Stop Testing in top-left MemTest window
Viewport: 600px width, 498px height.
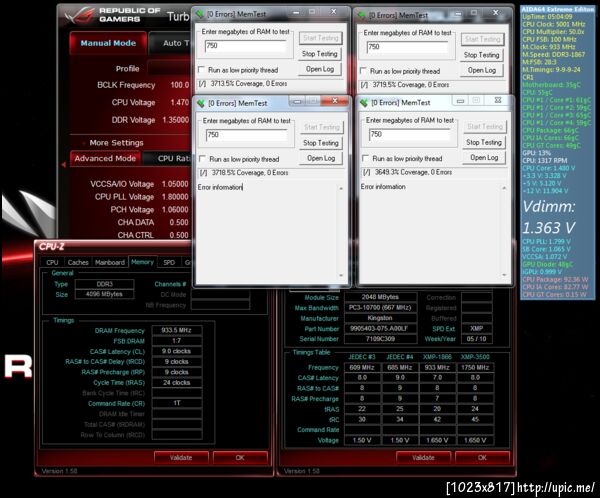pos(320,54)
